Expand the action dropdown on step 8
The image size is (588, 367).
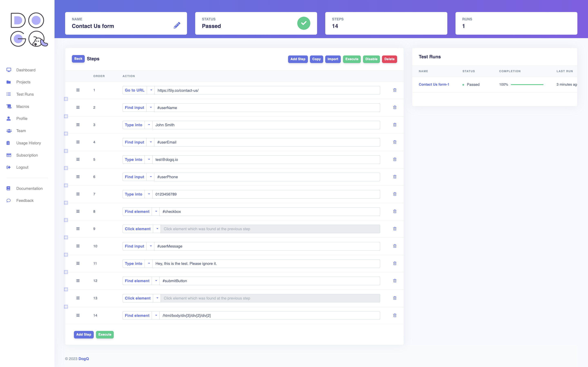coord(155,211)
